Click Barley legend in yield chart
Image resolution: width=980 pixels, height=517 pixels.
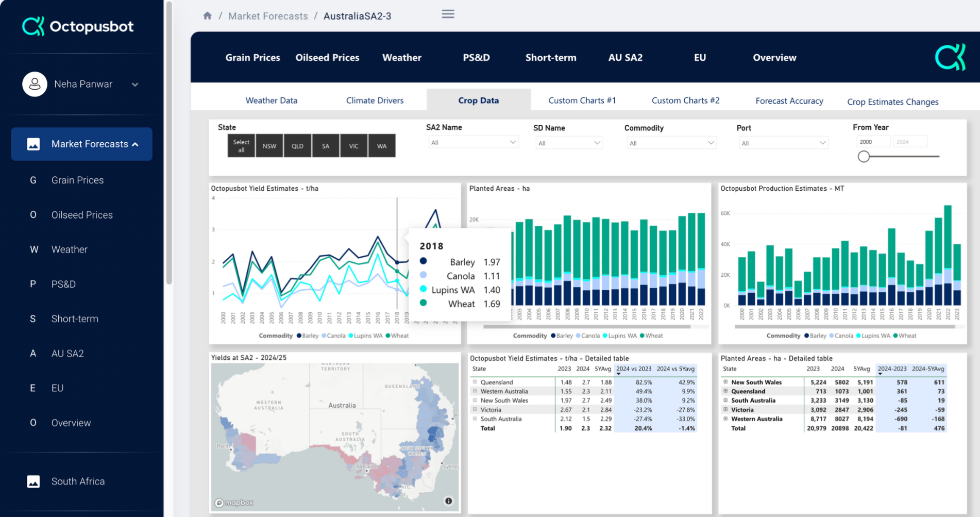pos(308,336)
